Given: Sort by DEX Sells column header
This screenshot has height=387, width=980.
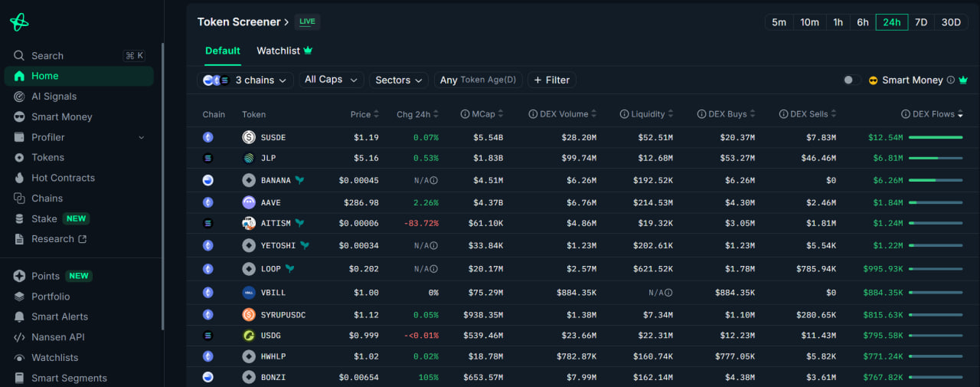Looking at the screenshot, I should (x=808, y=114).
